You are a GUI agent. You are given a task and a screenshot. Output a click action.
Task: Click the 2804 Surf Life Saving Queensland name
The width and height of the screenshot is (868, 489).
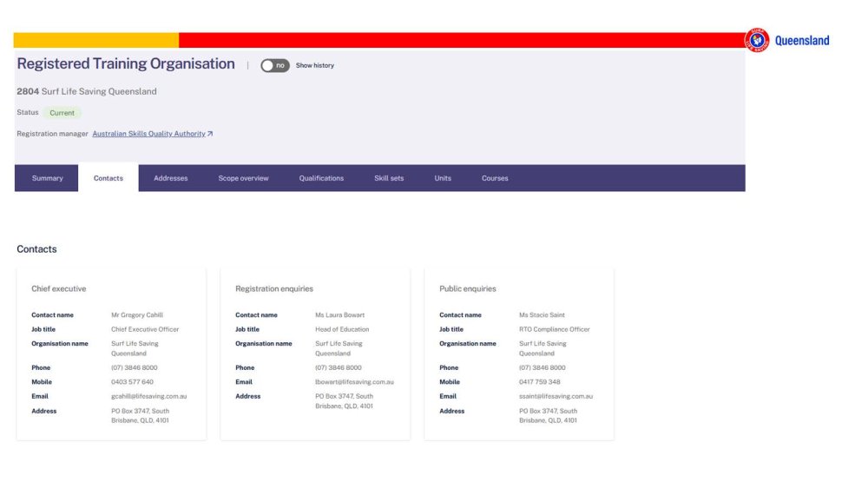pos(86,91)
